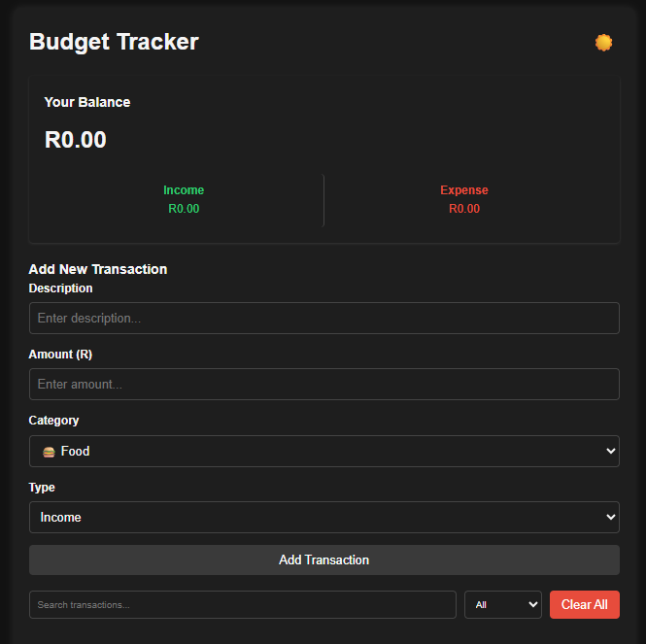
Task: Focus the Search transactions box
Action: click(x=242, y=604)
